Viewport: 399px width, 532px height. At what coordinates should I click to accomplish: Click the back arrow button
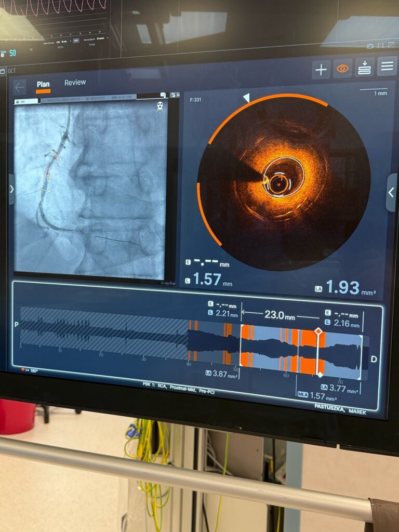tap(20, 87)
